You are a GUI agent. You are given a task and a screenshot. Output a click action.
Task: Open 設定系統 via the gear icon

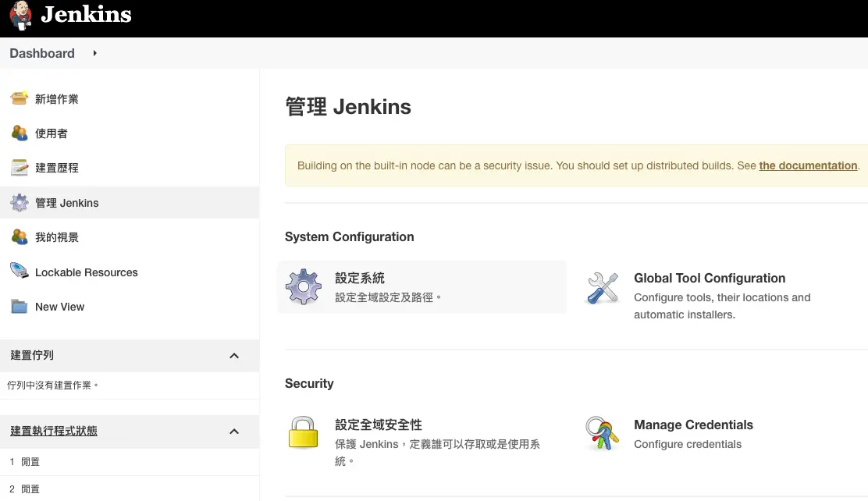coord(303,286)
